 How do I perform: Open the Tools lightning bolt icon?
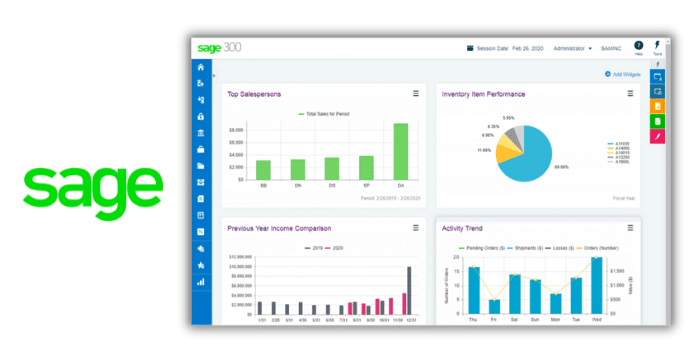pyautogui.click(x=657, y=45)
